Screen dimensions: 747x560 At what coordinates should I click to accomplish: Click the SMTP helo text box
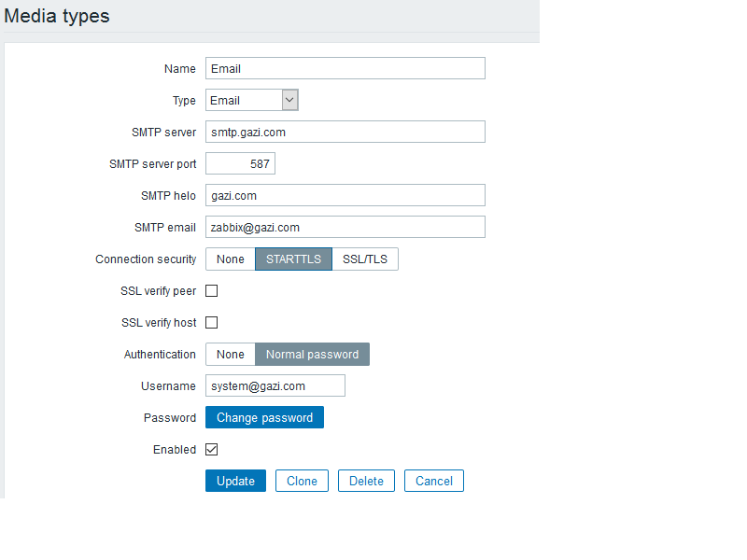tap(345, 195)
